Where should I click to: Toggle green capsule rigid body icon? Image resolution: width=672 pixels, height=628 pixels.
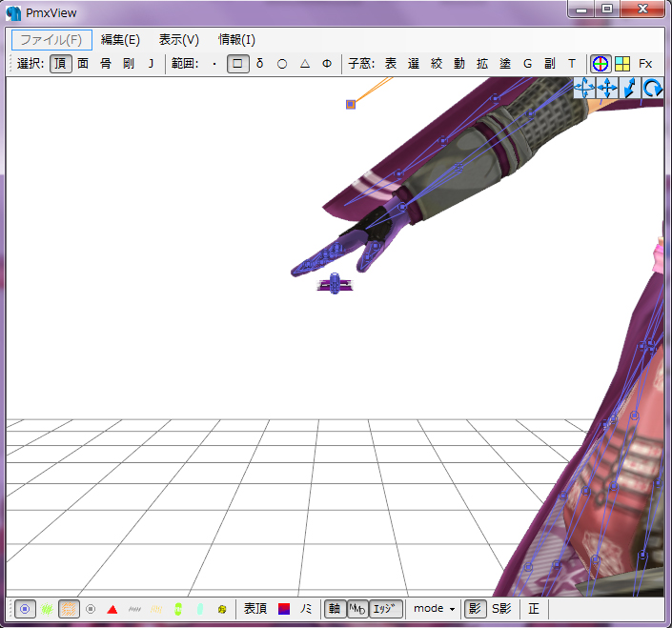[178, 609]
